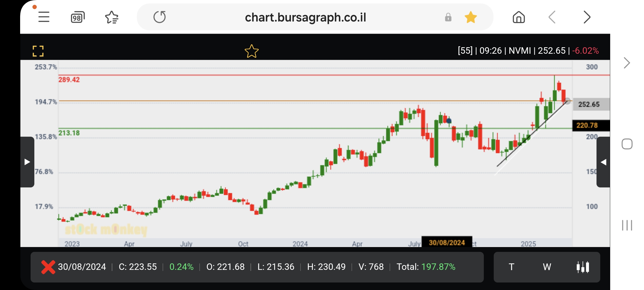Reload the page with refresh icon
Viewport: 644px width, 290px height.
pos(160,17)
